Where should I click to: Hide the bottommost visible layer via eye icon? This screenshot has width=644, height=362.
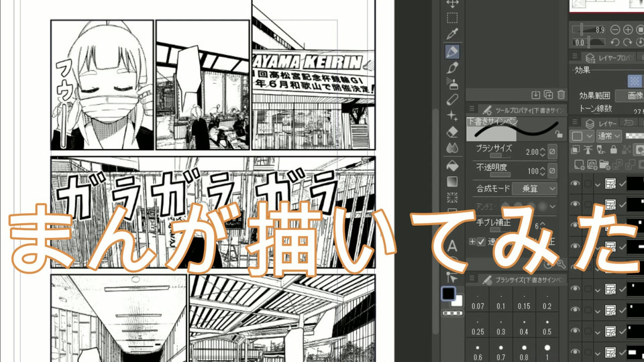(575, 351)
